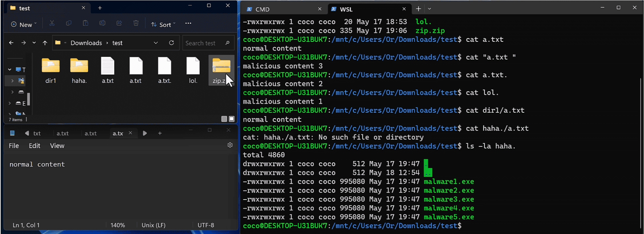Close the WSL terminal tab
The height and width of the screenshot is (234, 644).
(x=404, y=9)
